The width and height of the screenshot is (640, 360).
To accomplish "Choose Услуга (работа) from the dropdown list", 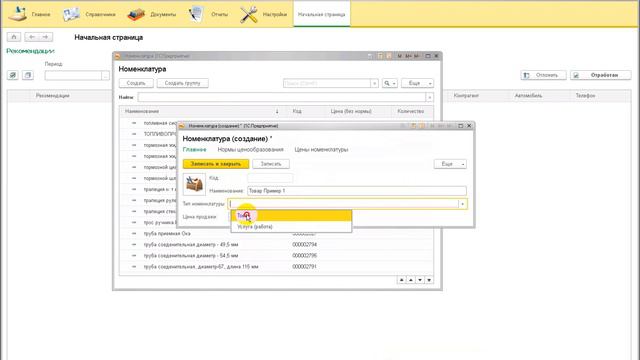I will pyautogui.click(x=291, y=227).
